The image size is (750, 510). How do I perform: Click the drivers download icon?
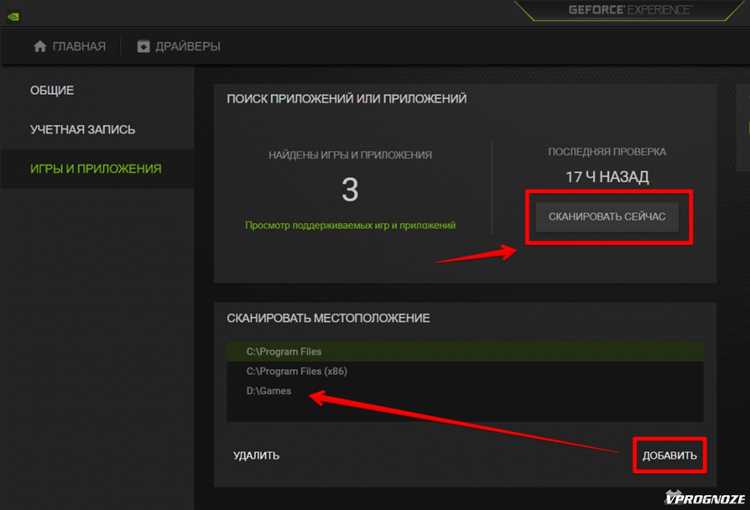pyautogui.click(x=143, y=46)
